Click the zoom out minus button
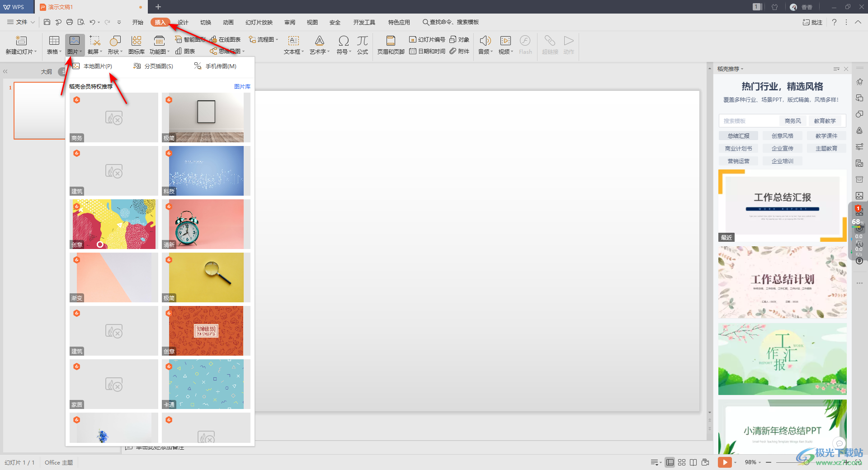The width and height of the screenshot is (868, 470). coord(769,462)
